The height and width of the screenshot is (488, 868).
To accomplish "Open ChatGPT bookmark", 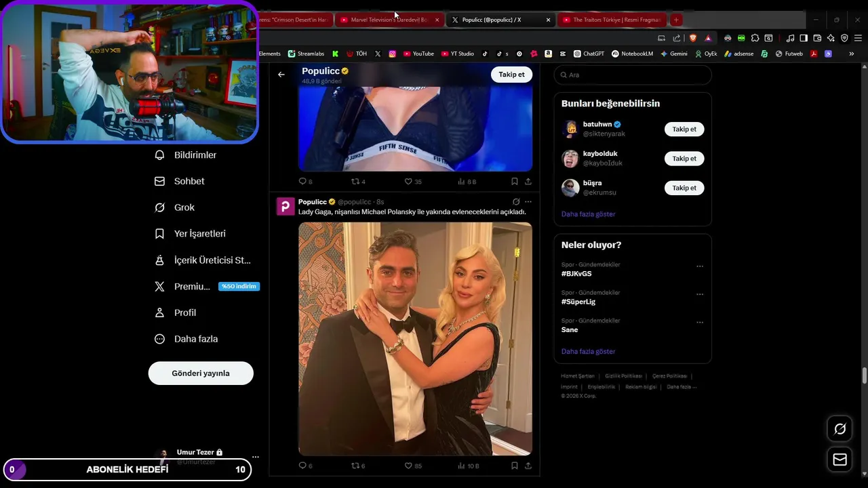I will (x=589, y=54).
